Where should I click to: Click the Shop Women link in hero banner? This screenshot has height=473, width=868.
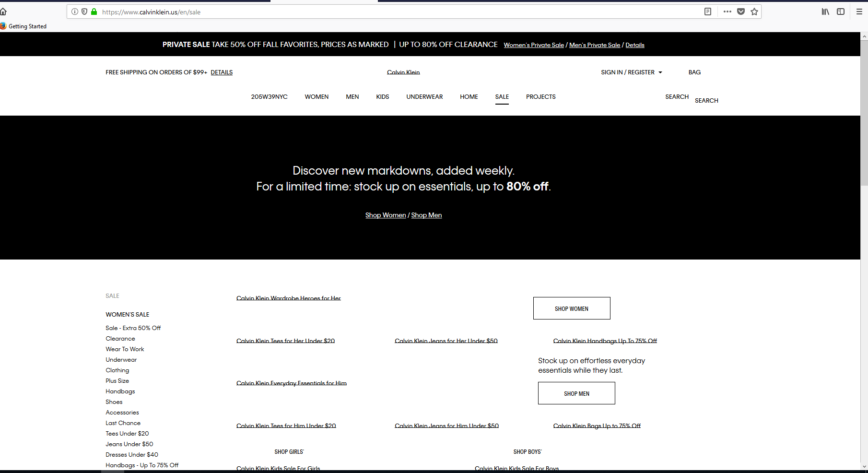point(386,215)
